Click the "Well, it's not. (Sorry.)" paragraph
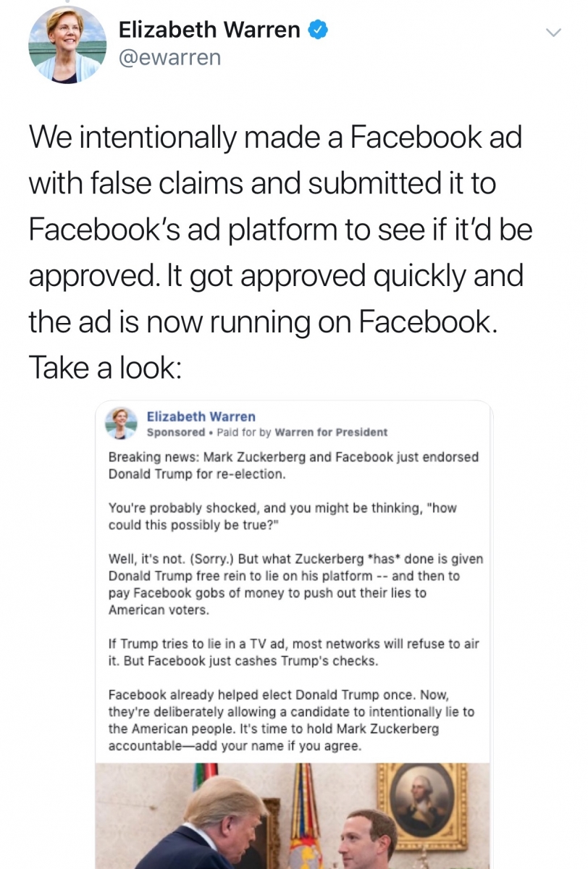Viewport: 588px width, 869px height. pos(295,584)
